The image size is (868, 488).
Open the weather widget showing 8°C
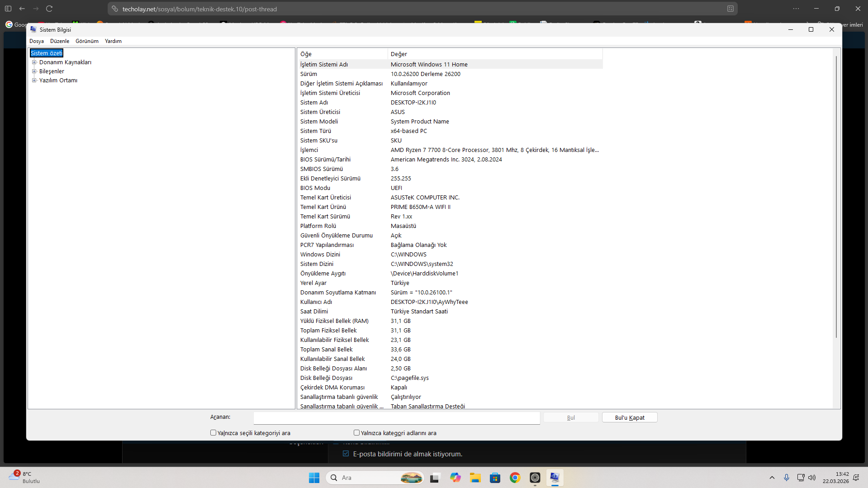tap(24, 478)
